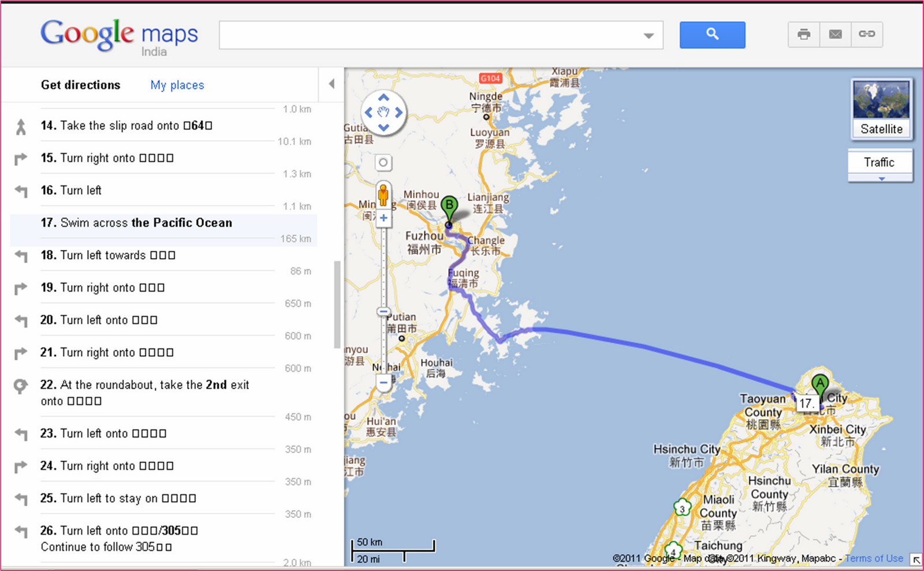The height and width of the screenshot is (571, 924).
Task: Click the step 17 label on map
Action: pyautogui.click(x=806, y=403)
